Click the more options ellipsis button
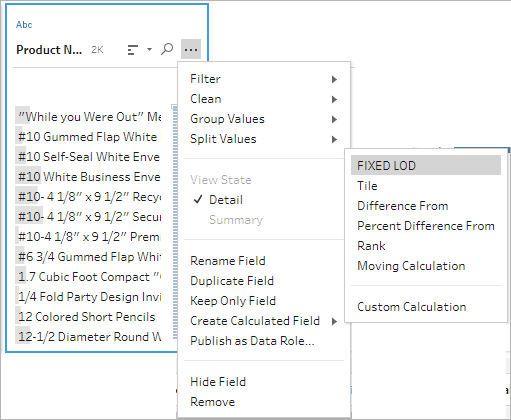511x420 pixels. point(191,49)
